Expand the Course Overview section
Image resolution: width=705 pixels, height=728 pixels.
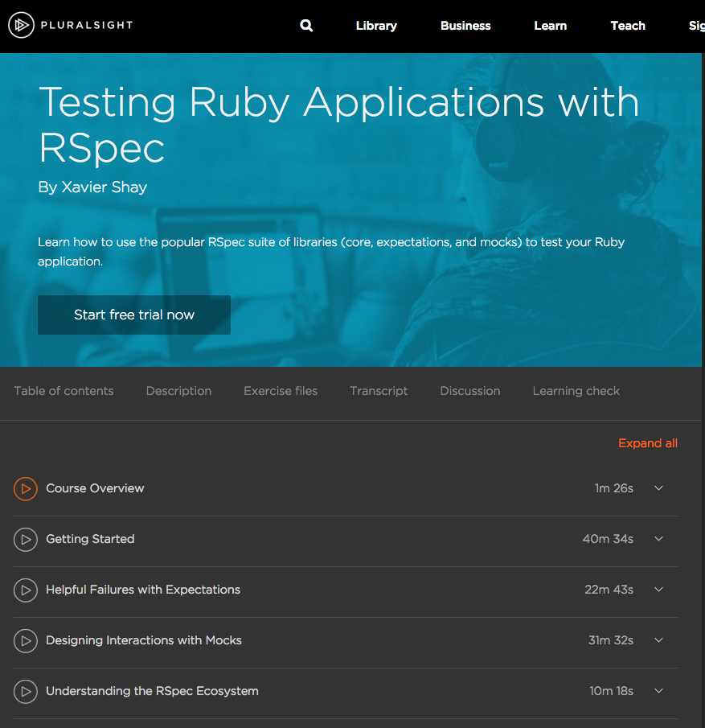point(658,488)
